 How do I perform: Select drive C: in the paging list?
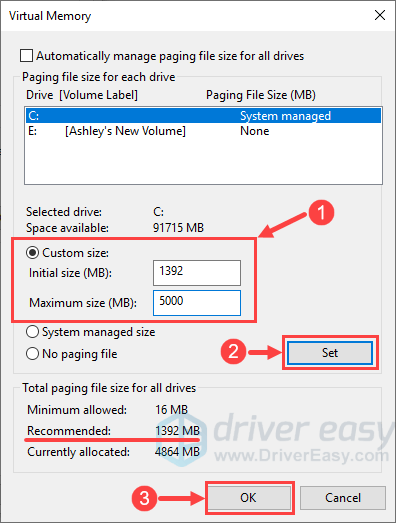[203, 115]
